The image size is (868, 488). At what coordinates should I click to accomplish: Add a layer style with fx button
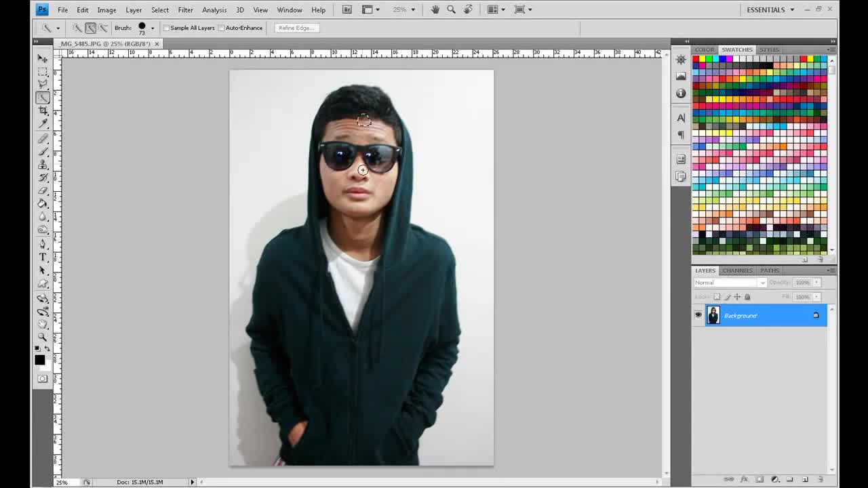point(744,479)
